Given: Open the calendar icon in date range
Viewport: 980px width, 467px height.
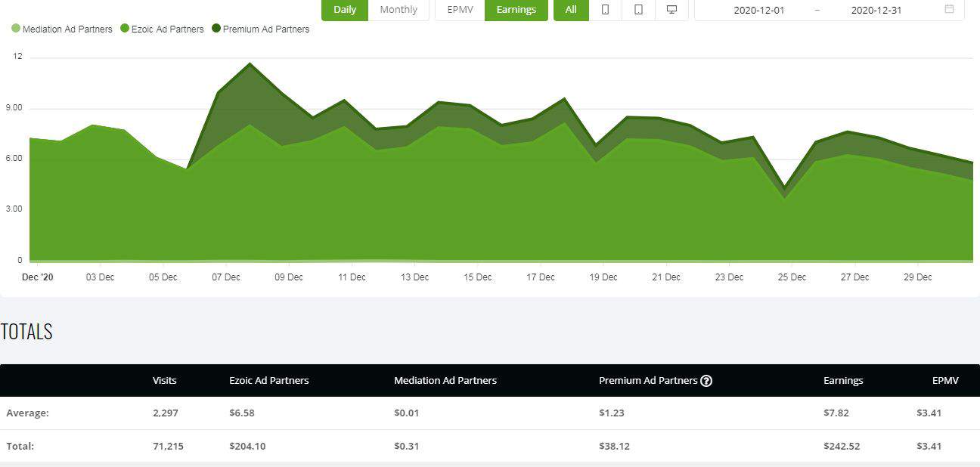Looking at the screenshot, I should tap(949, 10).
